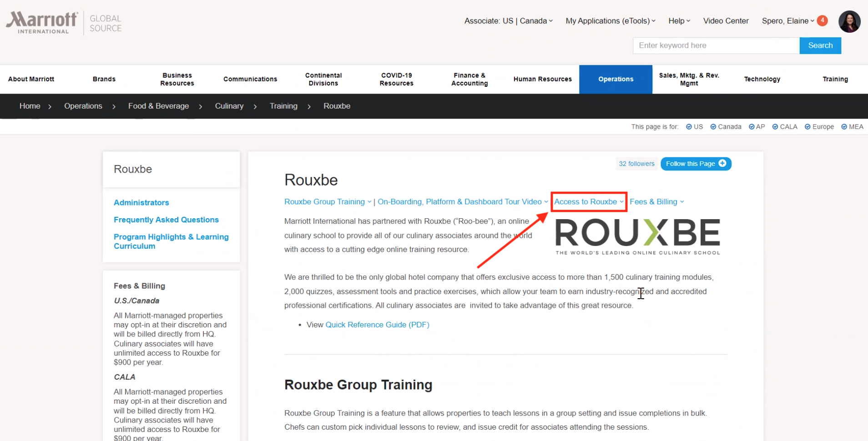Go to Home in the breadcrumb
868x441 pixels.
30,106
